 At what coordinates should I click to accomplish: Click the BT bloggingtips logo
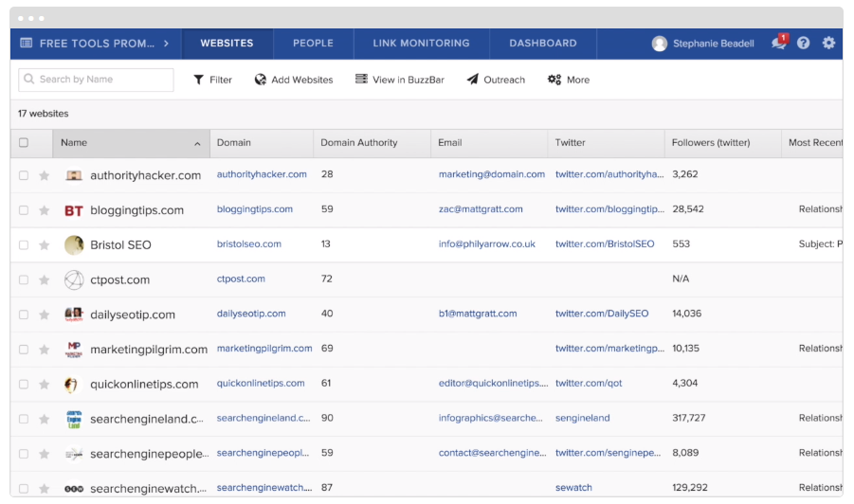pyautogui.click(x=74, y=210)
